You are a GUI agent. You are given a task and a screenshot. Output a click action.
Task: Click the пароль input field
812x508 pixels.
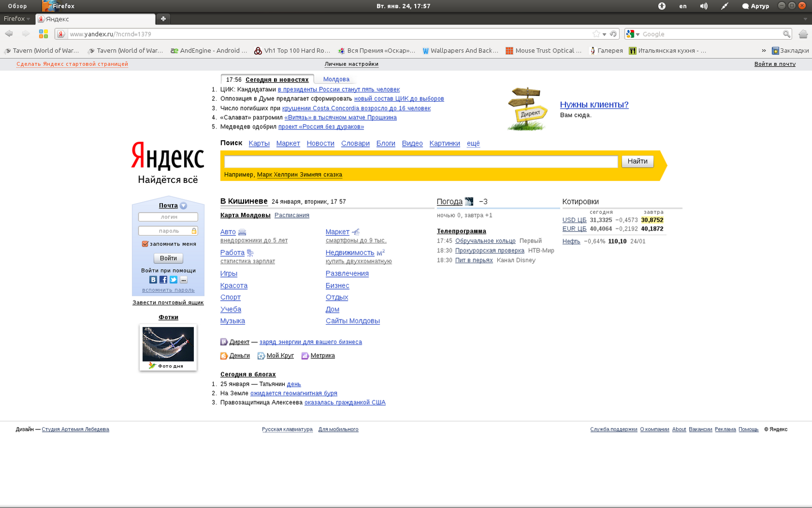click(168, 231)
